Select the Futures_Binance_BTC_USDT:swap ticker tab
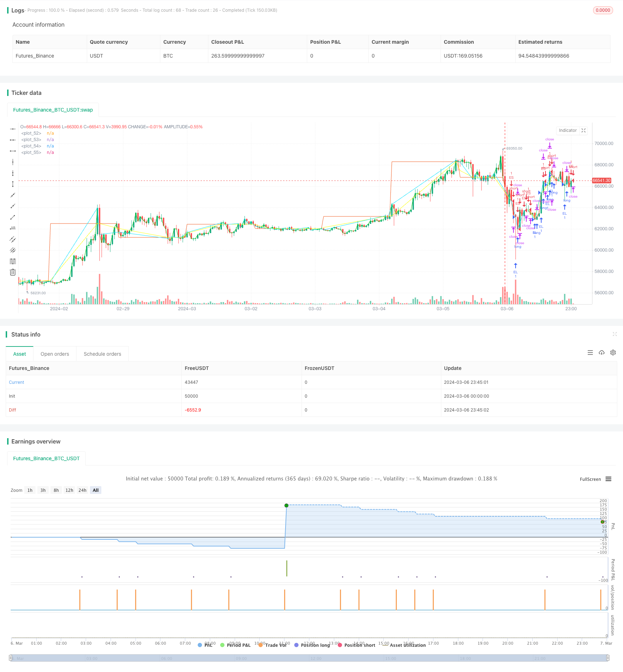The width and height of the screenshot is (623, 672). pos(53,110)
